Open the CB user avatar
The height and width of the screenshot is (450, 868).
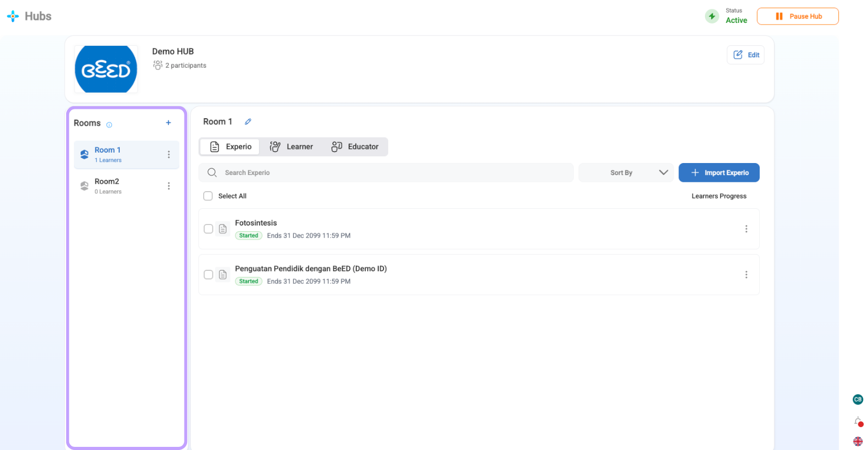pos(858,399)
